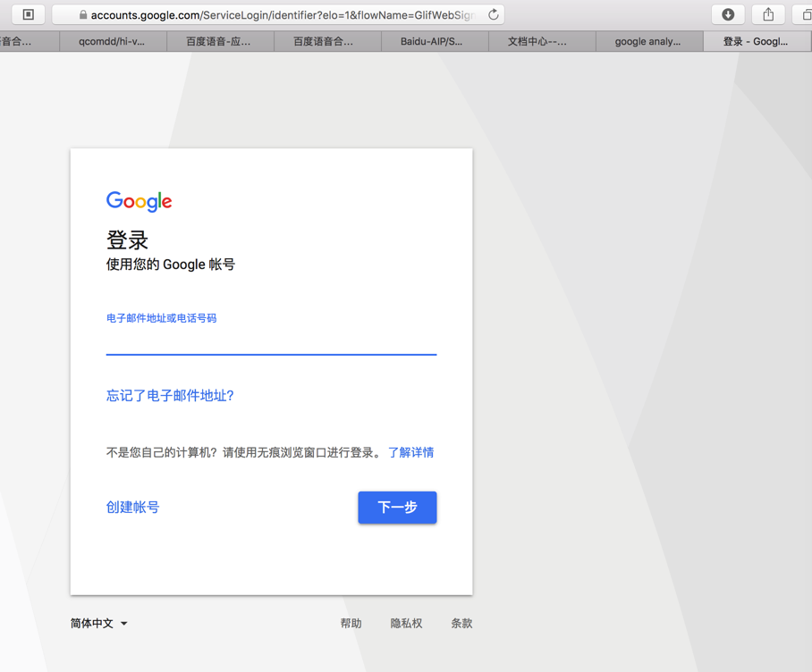Open the 条款 footer link
The image size is (812, 672).
click(x=461, y=624)
